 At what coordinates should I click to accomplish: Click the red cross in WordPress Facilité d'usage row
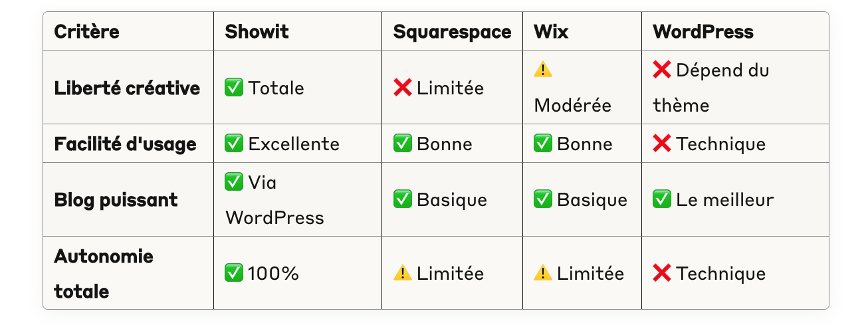click(x=662, y=144)
